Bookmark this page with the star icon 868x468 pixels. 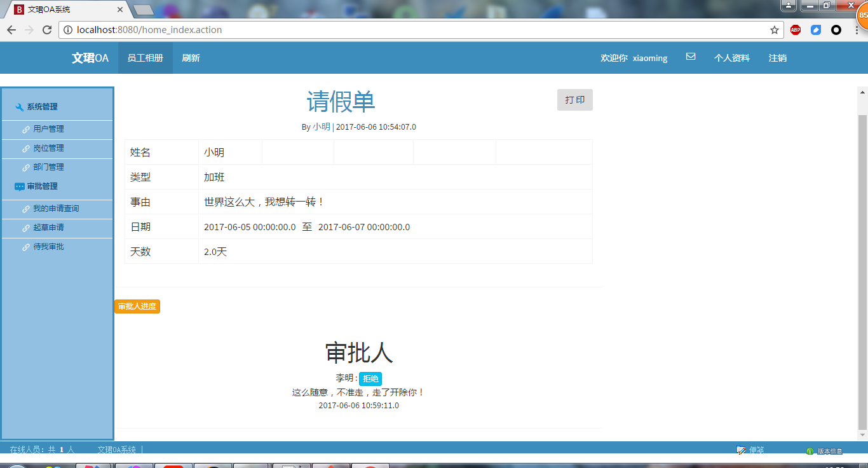775,30
